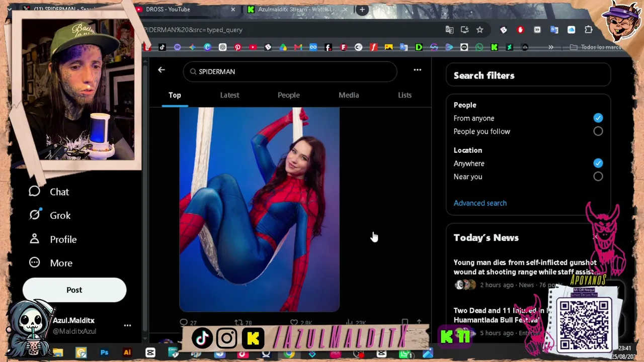Switch to Azulmalditx Stream browser tab
644x362 pixels.
pyautogui.click(x=296, y=9)
